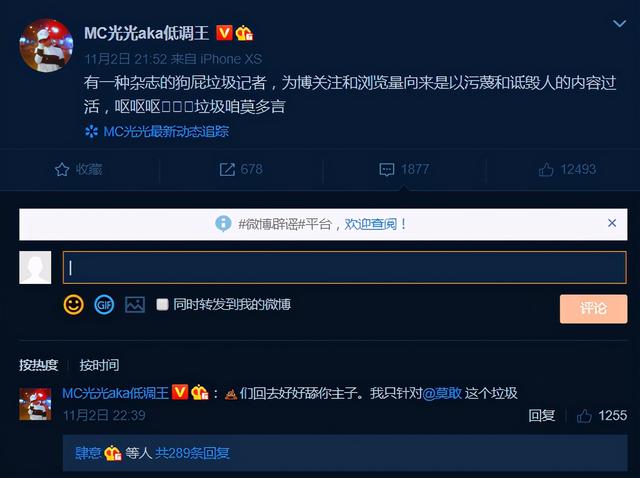This screenshot has width=640, height=478.
Task: Open the 欢迎查阅 link
Action: [x=371, y=224]
